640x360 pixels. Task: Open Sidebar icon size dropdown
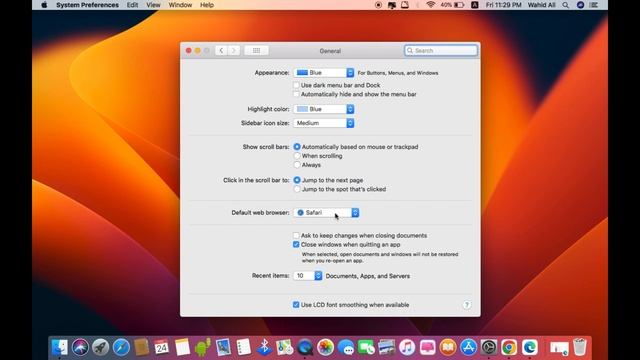(324, 123)
